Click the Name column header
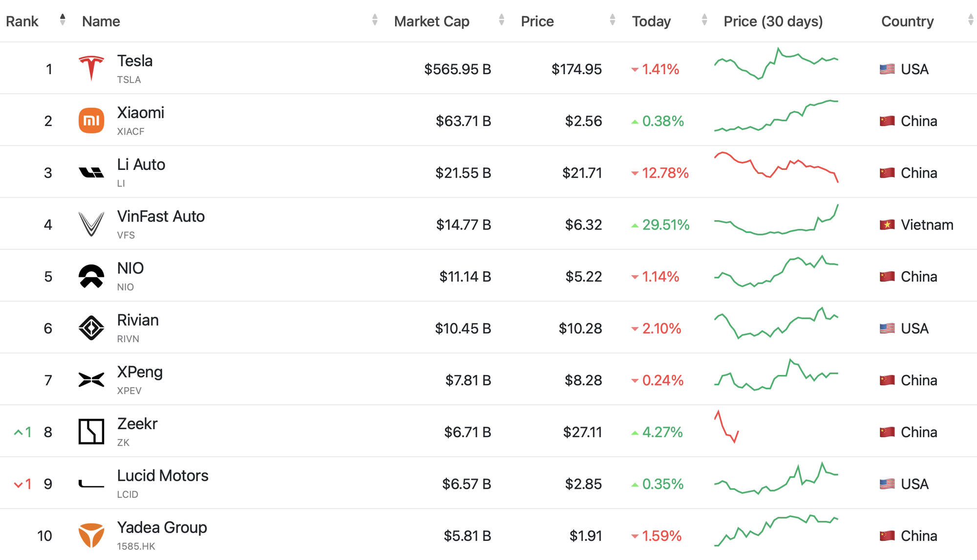 [x=101, y=21]
